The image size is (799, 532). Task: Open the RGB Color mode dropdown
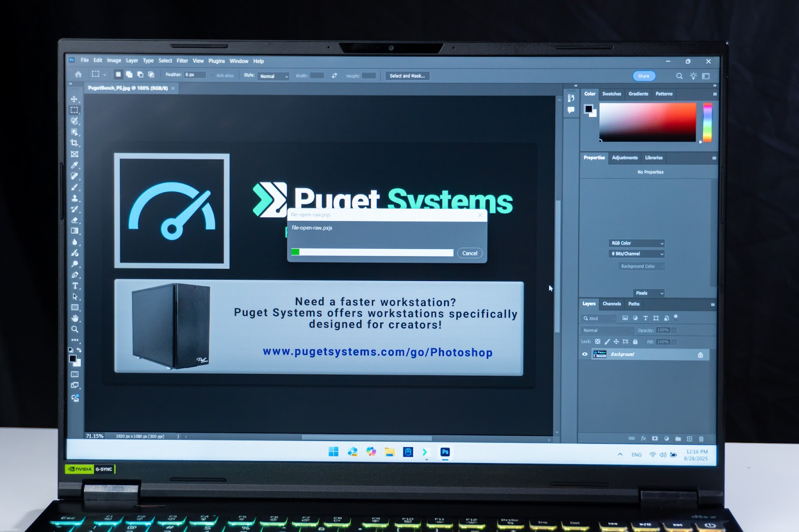point(637,244)
